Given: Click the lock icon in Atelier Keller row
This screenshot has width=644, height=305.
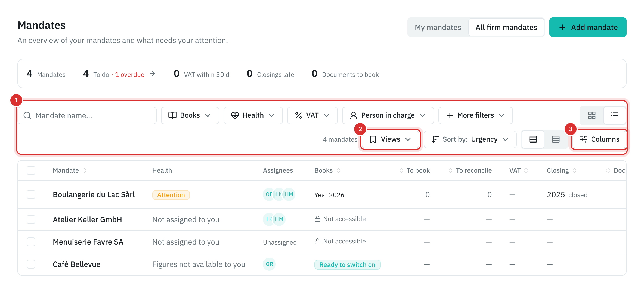Looking at the screenshot, I should click(x=317, y=219).
